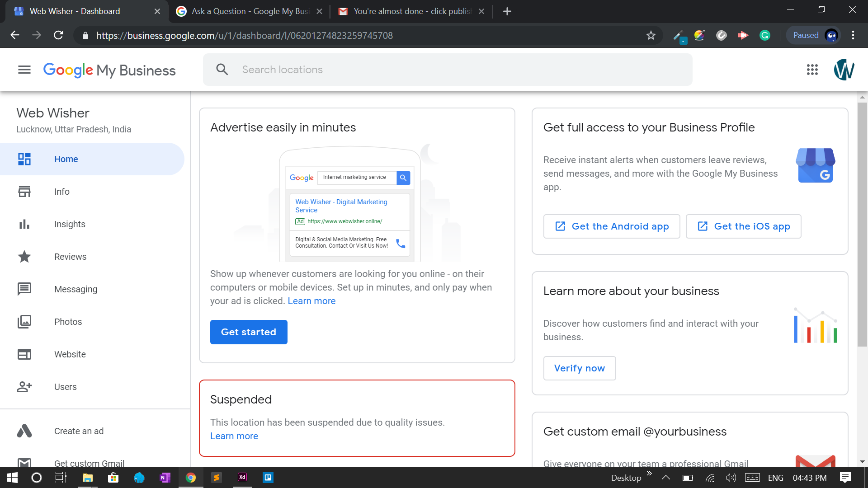
Task: Click the Verify now button
Action: (579, 368)
